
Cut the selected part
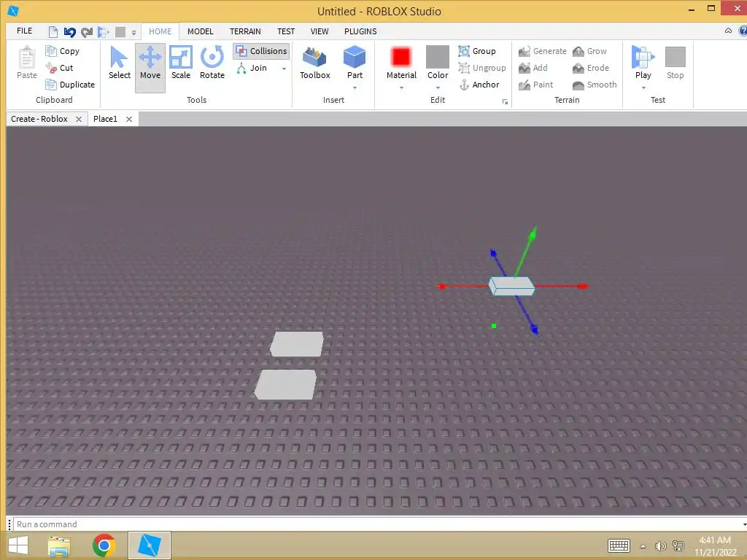coord(60,68)
